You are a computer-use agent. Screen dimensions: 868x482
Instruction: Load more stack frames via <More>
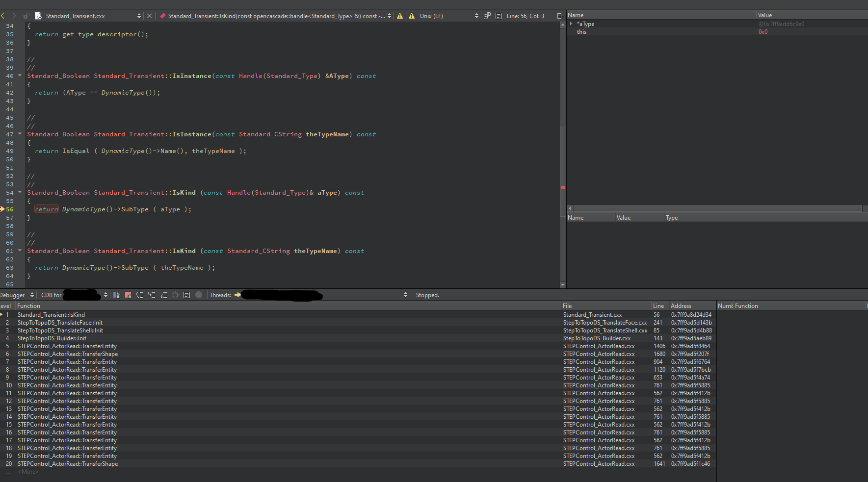[x=28, y=472]
